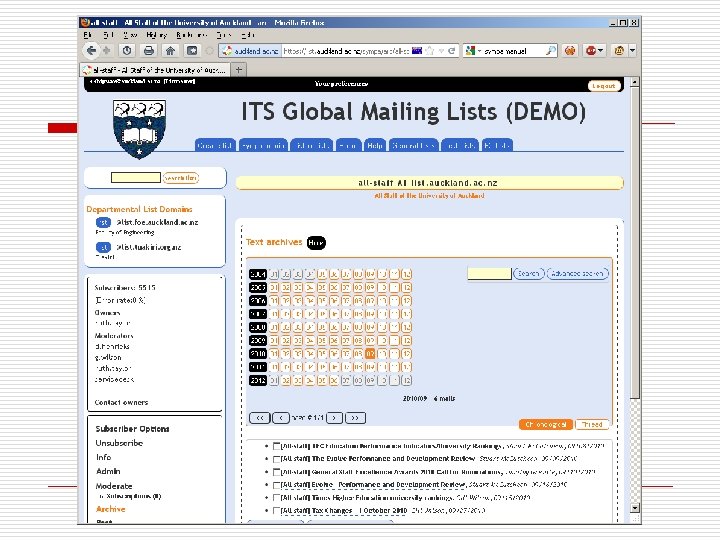The image size is (720, 540).
Task: Reload page using address bar refresh icon
Action: pyautogui.click(x=451, y=51)
